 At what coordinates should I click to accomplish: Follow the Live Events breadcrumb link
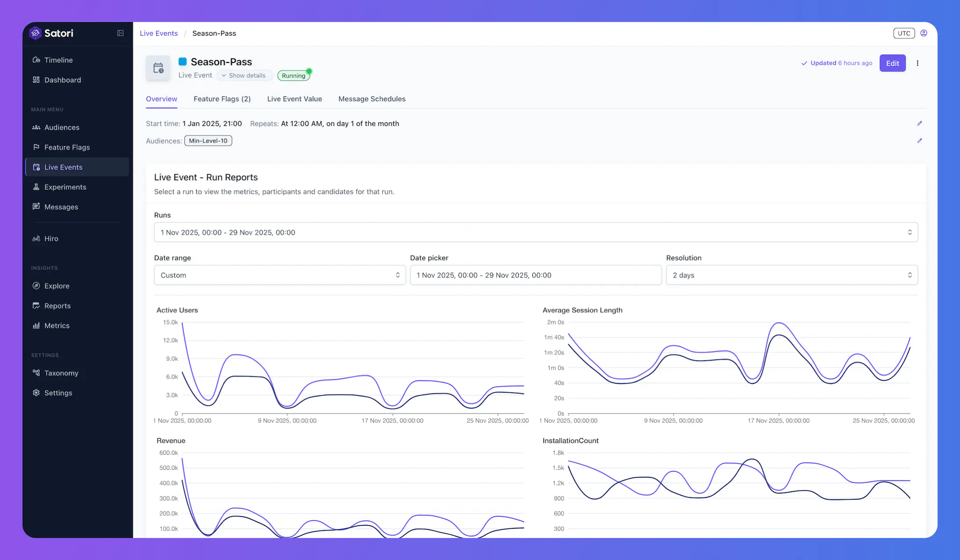click(x=159, y=33)
